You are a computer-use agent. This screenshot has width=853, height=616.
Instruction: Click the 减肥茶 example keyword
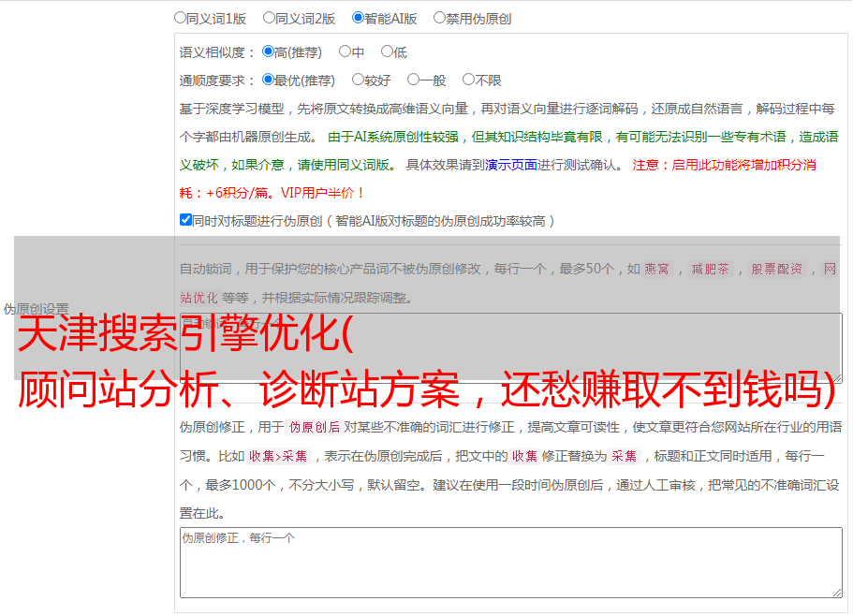pyautogui.click(x=710, y=269)
